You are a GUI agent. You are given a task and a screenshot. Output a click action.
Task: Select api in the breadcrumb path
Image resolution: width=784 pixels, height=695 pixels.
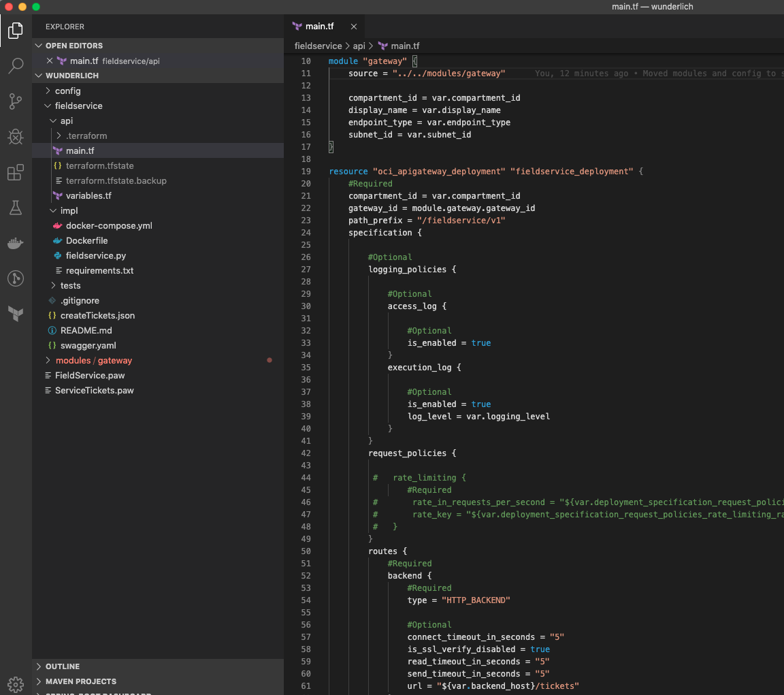click(x=359, y=46)
